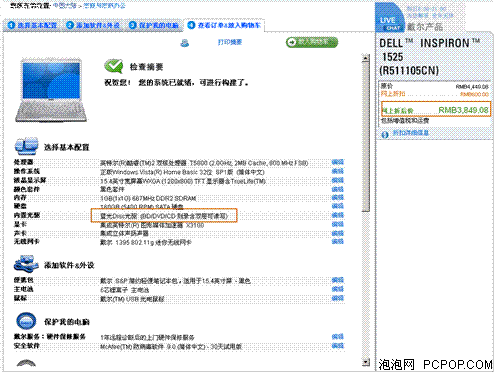Image resolution: width=497 pixels, height=375 pixels.
Task: Click the 打印摘要 print summary link
Action: tap(230, 42)
